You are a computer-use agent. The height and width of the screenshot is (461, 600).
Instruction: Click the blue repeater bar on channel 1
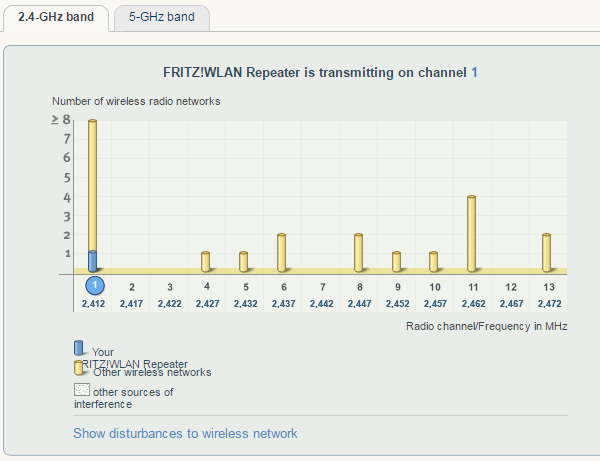point(93,261)
